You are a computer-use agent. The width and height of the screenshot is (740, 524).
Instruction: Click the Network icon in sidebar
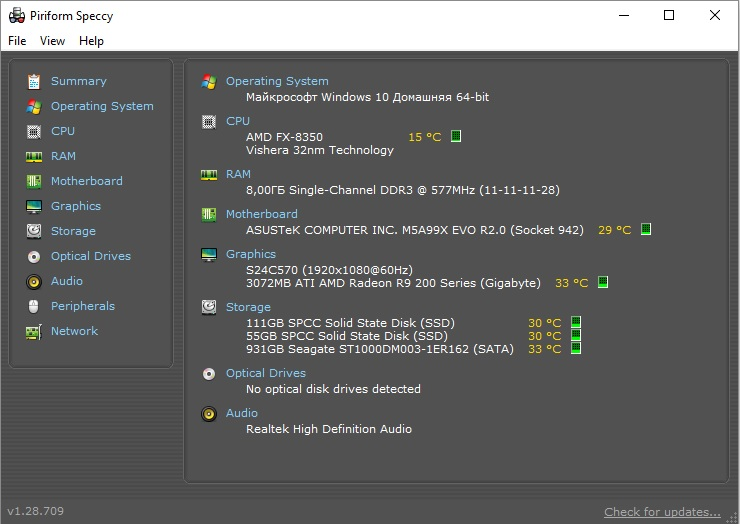click(x=34, y=331)
